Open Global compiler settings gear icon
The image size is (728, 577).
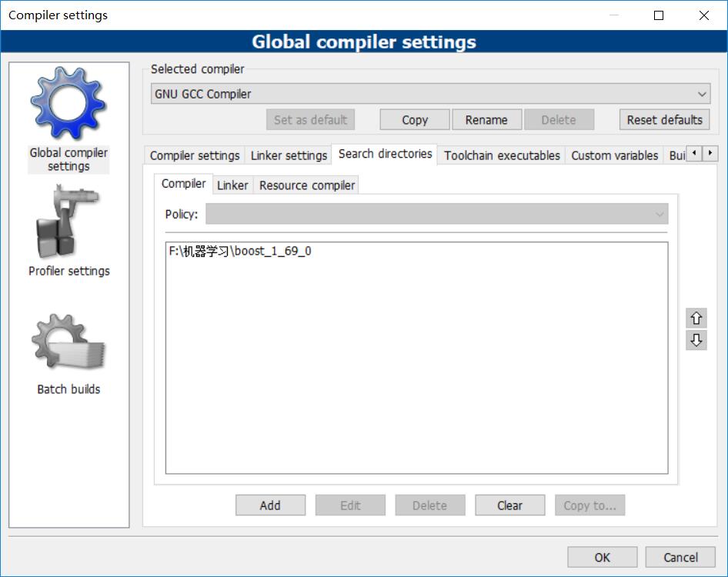[x=68, y=104]
